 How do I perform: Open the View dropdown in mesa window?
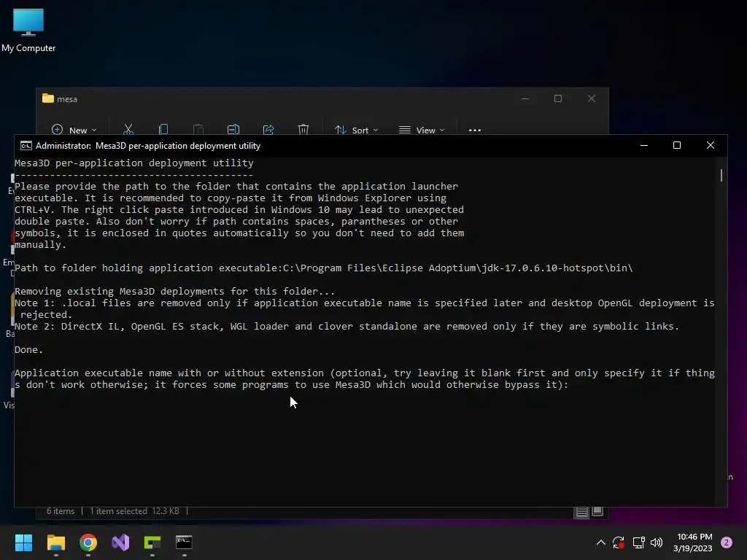coord(422,130)
